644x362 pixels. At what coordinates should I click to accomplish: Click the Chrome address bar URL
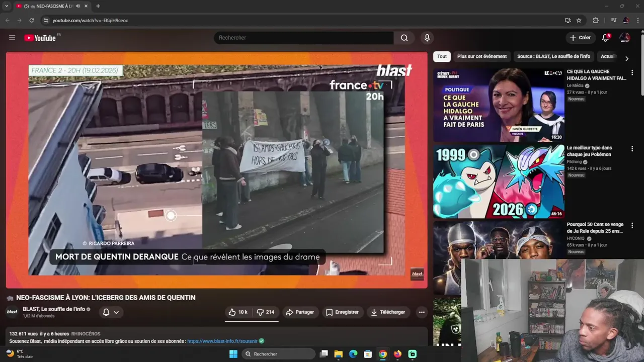point(91,20)
